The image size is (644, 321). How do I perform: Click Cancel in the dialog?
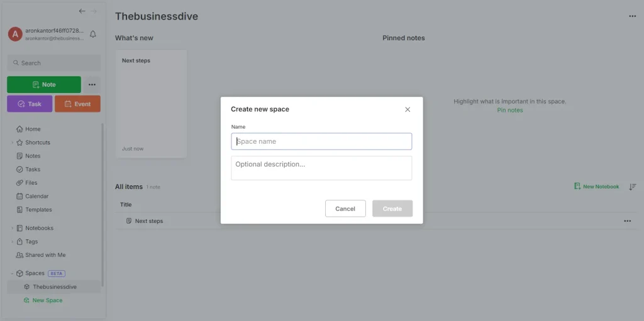345,209
